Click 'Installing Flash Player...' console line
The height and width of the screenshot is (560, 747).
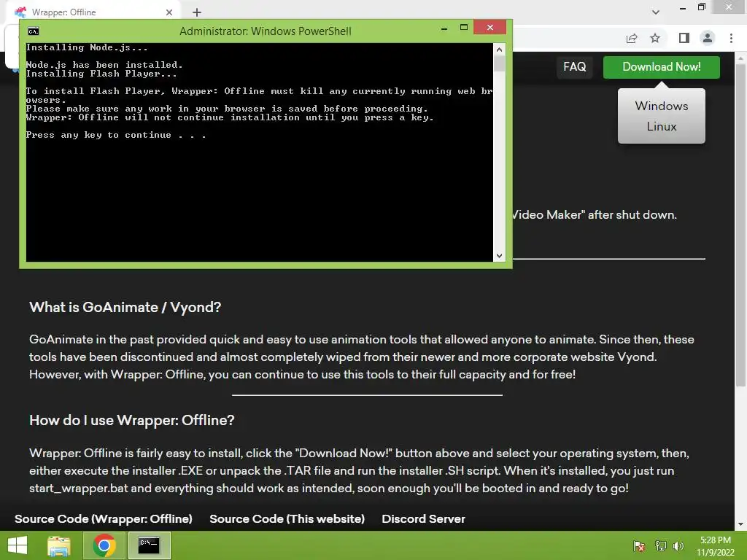coord(101,74)
